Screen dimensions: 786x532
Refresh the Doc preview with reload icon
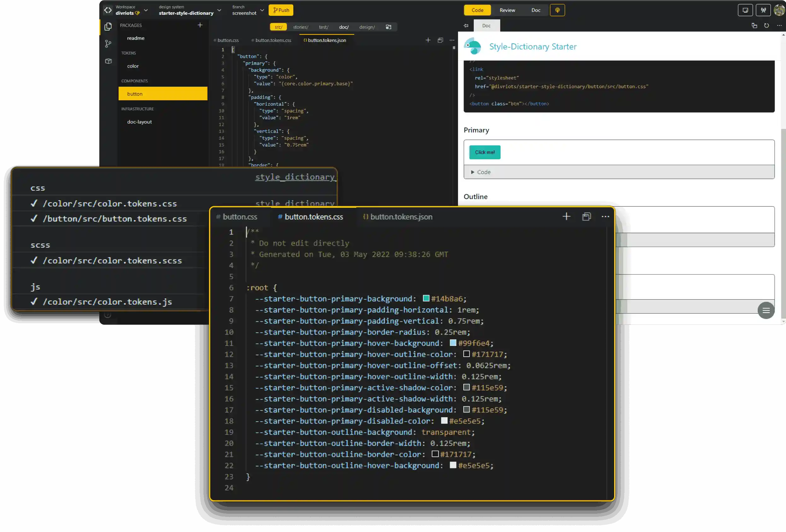pyautogui.click(x=766, y=25)
